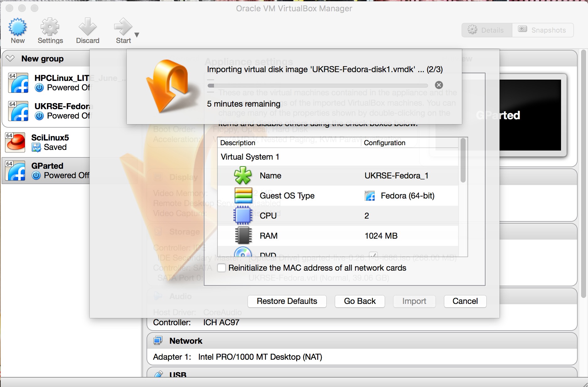The image size is (588, 387).
Task: Click the USB section icon
Action: click(x=159, y=374)
